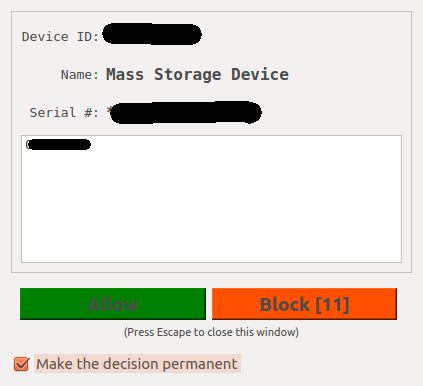Image resolution: width=423 pixels, height=386 pixels.
Task: Select the redacted first line in the details box
Action: (58, 145)
